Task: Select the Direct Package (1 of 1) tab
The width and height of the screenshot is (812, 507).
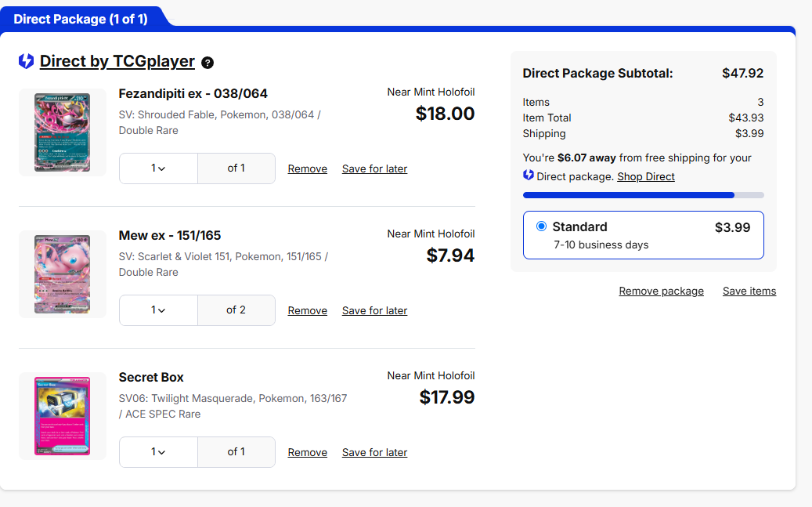Action: pyautogui.click(x=81, y=19)
